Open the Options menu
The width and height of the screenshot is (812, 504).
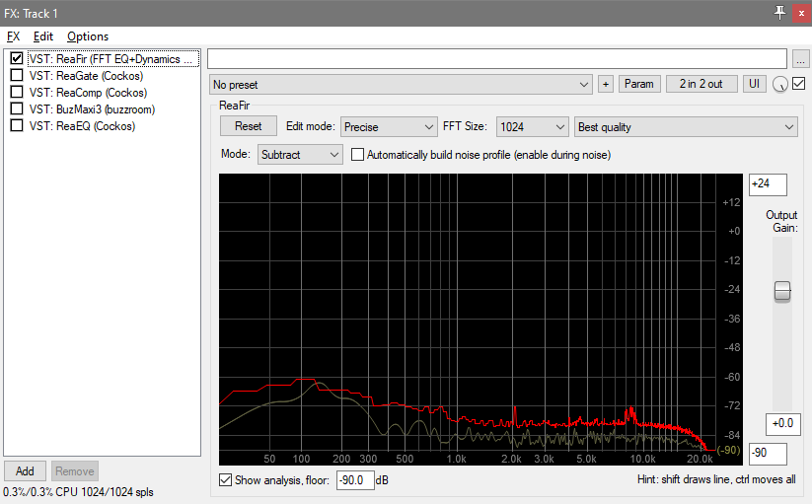88,36
